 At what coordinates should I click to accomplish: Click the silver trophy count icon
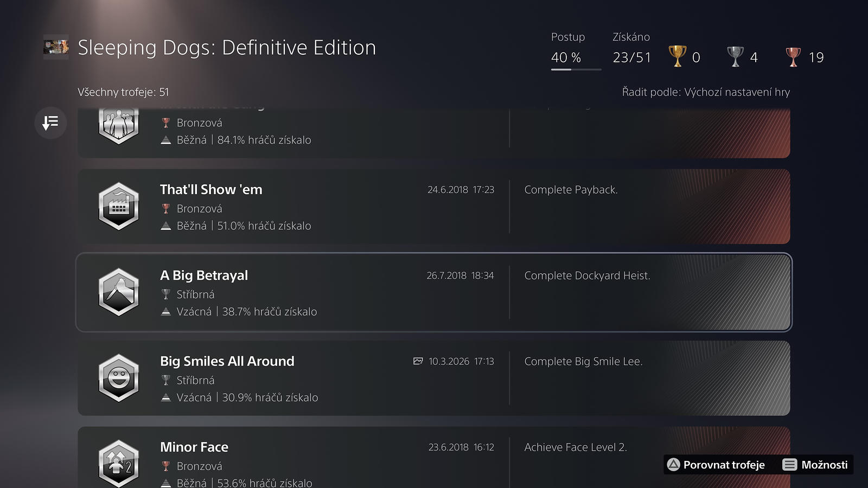(735, 56)
